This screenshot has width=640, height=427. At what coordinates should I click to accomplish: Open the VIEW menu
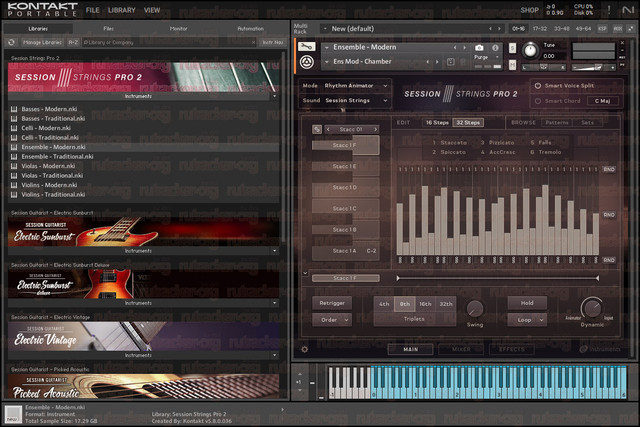pos(152,10)
